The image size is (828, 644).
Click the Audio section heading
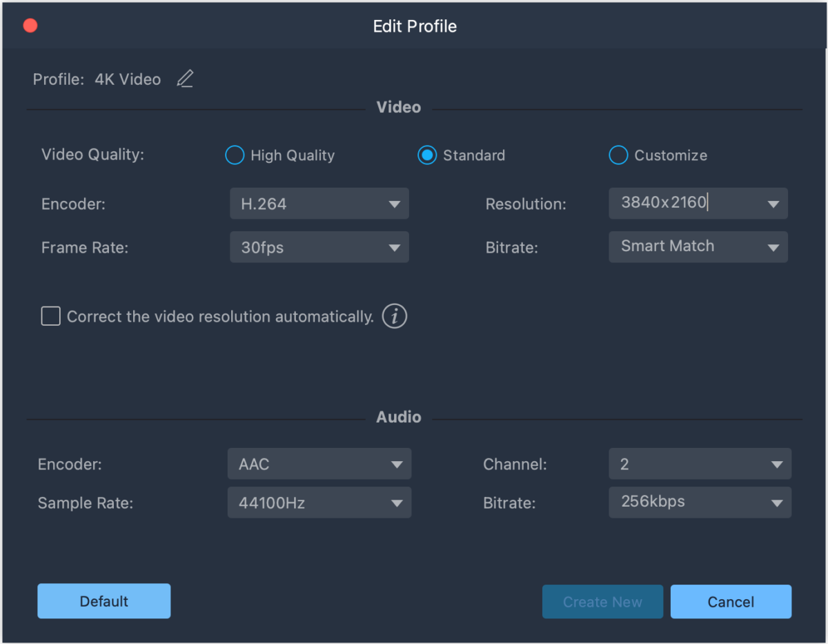(399, 417)
